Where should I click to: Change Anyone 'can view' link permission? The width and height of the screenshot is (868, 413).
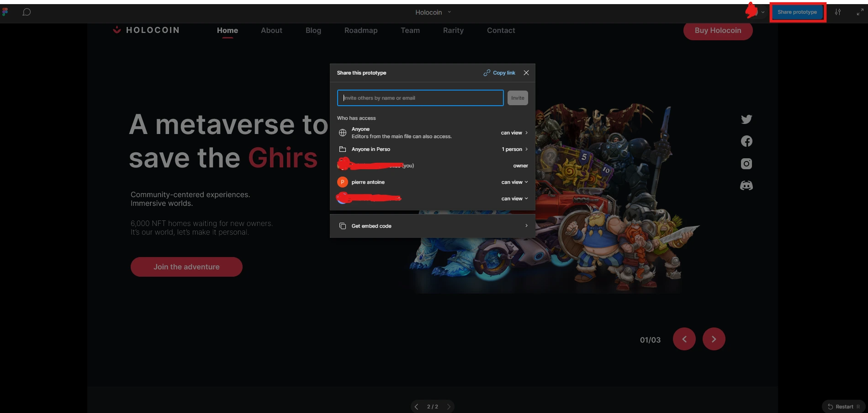514,133
